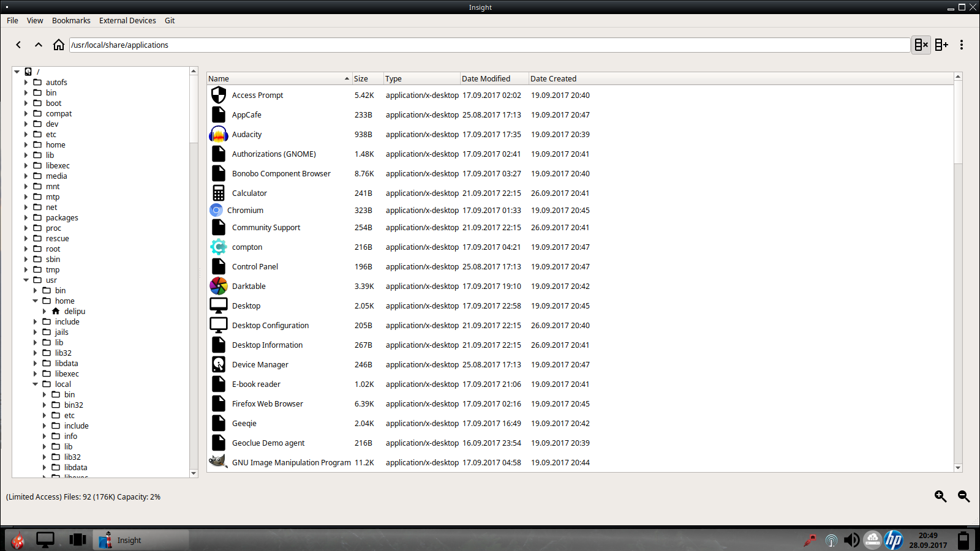Open the three-dot overflow menu

click(x=962, y=44)
